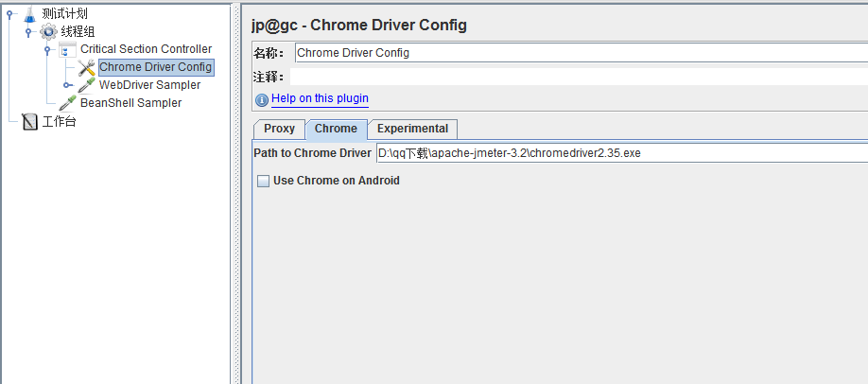868x384 pixels.
Task: Collapse the Critical Section Controller node
Action: (x=47, y=49)
